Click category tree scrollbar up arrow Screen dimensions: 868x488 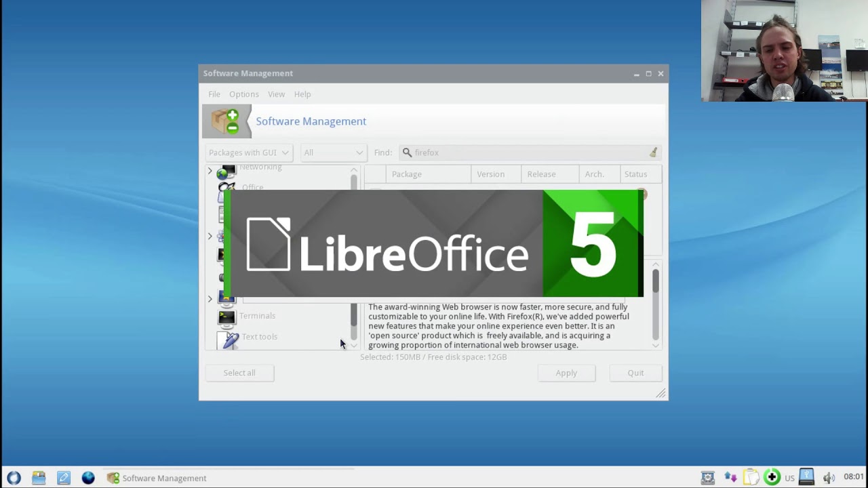click(353, 169)
